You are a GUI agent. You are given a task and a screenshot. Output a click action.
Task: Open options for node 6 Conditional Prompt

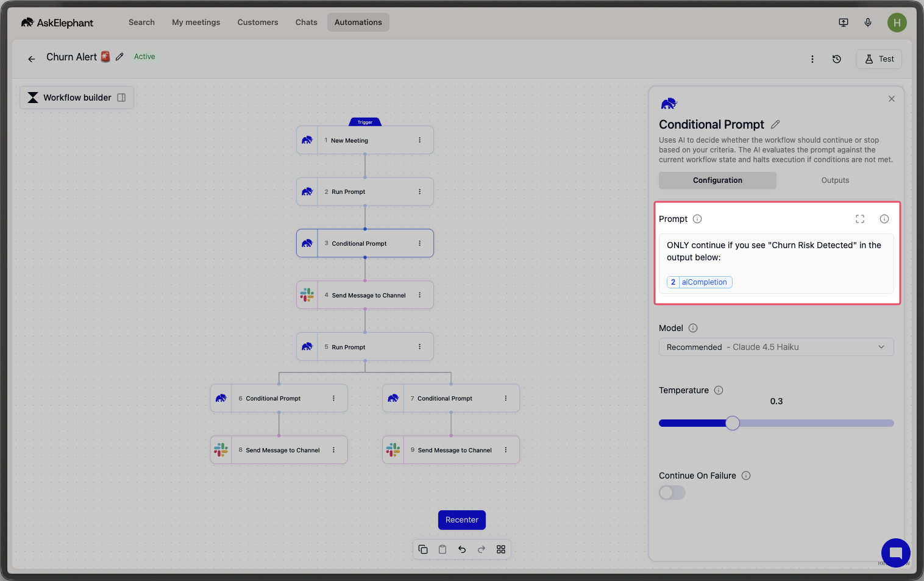333,398
